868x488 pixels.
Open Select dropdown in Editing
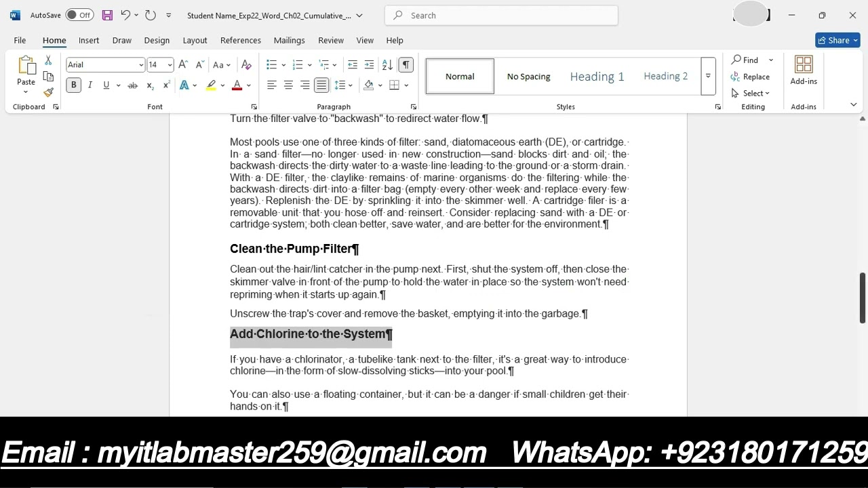pos(750,94)
